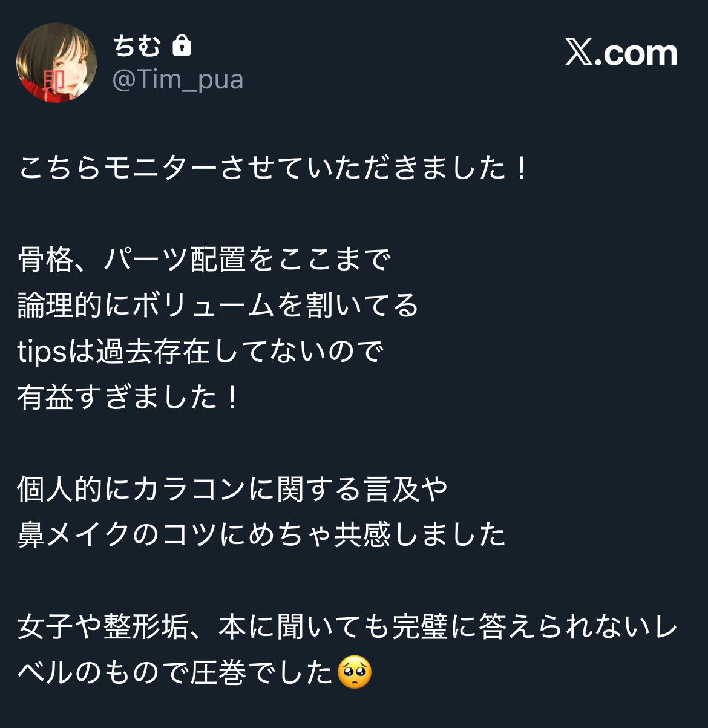
Task: Click the X logo glyph at top right
Action: point(579,53)
